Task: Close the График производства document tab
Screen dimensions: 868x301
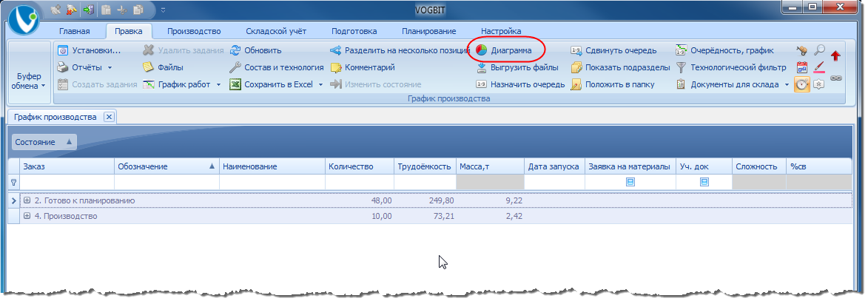Action: (109, 117)
